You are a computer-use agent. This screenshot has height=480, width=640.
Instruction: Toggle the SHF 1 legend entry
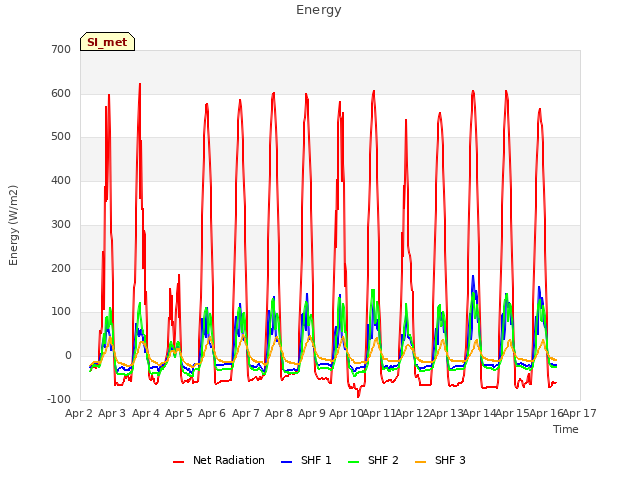coord(306,460)
